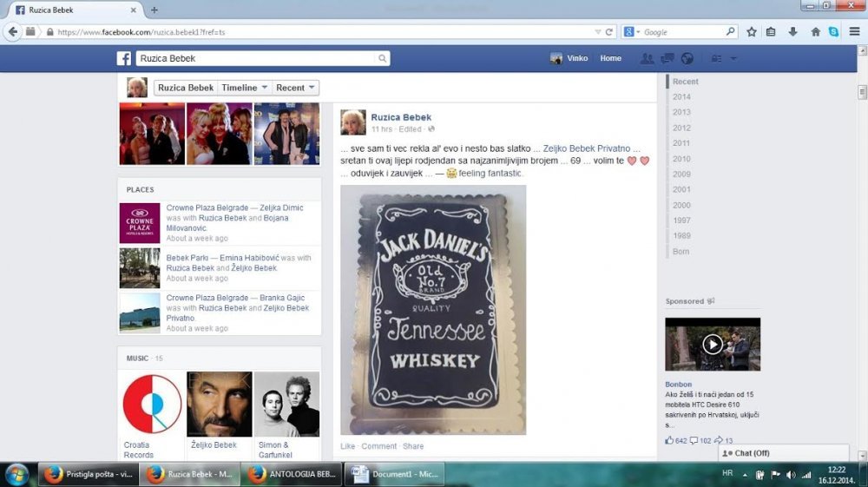868x487 pixels.
Task: Jump to 2013 in timeline navigation
Action: pos(681,112)
